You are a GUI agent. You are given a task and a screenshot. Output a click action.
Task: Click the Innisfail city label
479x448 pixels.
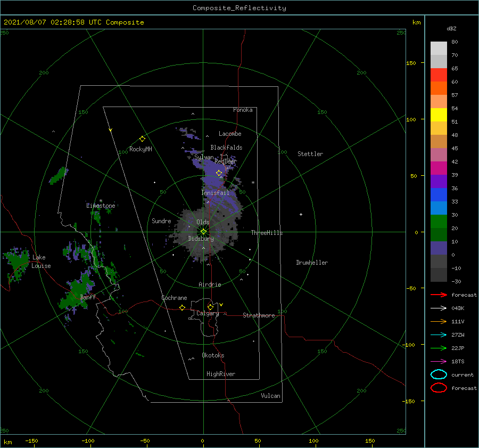tap(215, 193)
